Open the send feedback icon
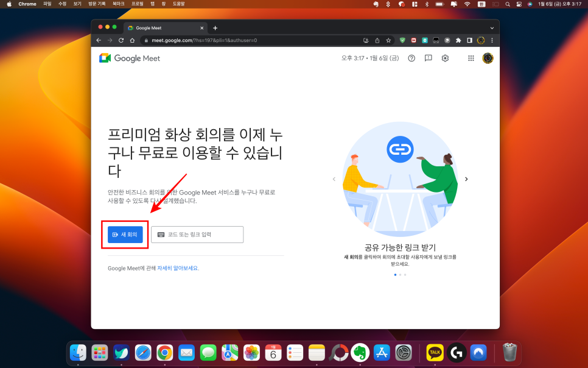 pyautogui.click(x=429, y=58)
